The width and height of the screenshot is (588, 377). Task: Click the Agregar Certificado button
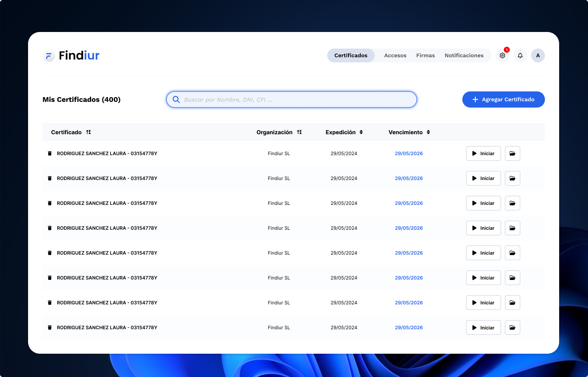point(503,99)
